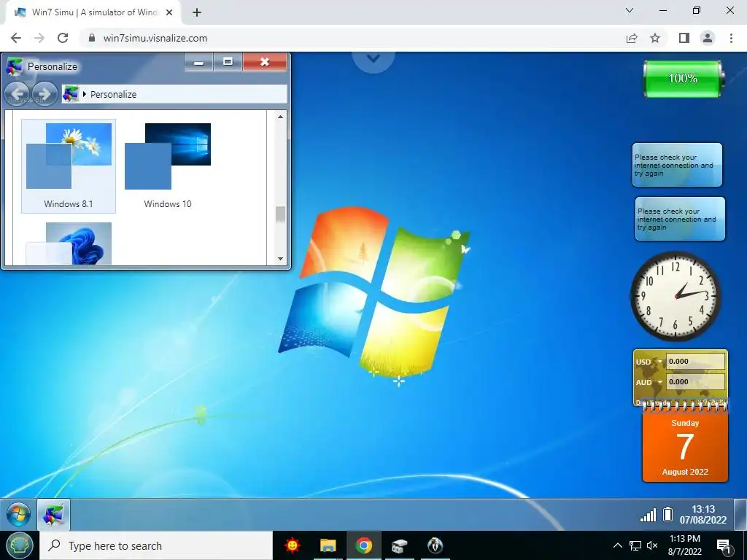
Task: Click the AUD amount field
Action: [x=695, y=381]
